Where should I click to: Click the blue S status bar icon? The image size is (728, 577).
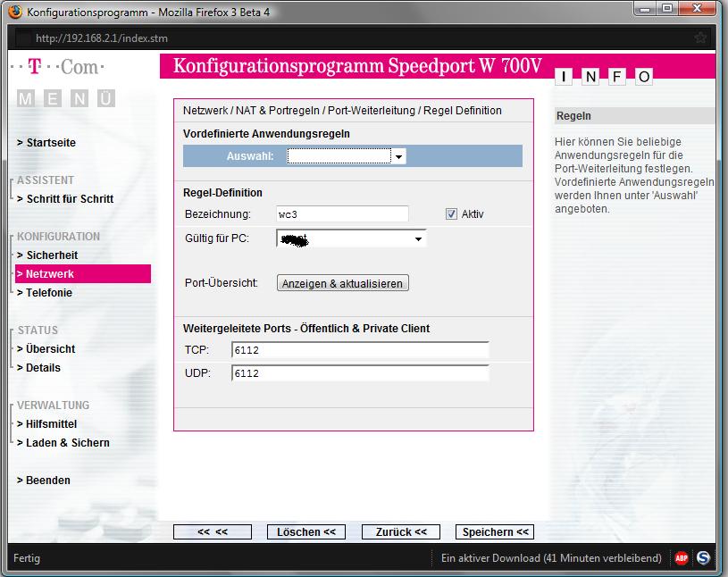click(x=703, y=557)
